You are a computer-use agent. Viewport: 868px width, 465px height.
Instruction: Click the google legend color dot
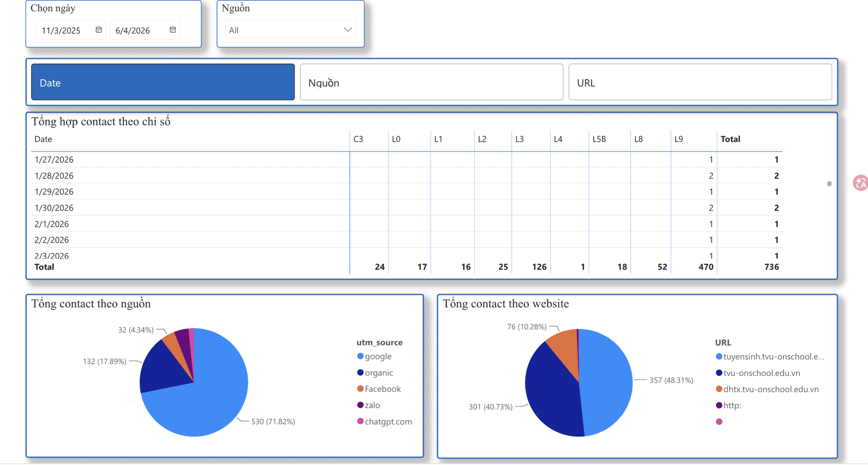360,356
